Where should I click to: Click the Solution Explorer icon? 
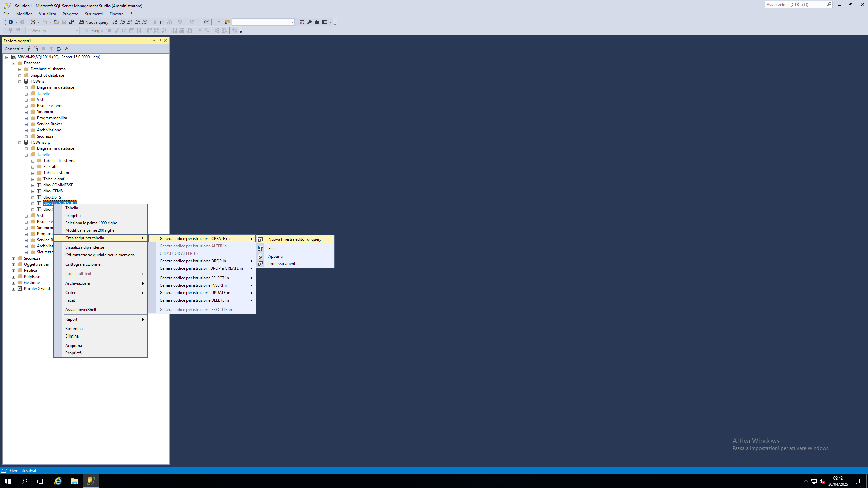coord(302,22)
